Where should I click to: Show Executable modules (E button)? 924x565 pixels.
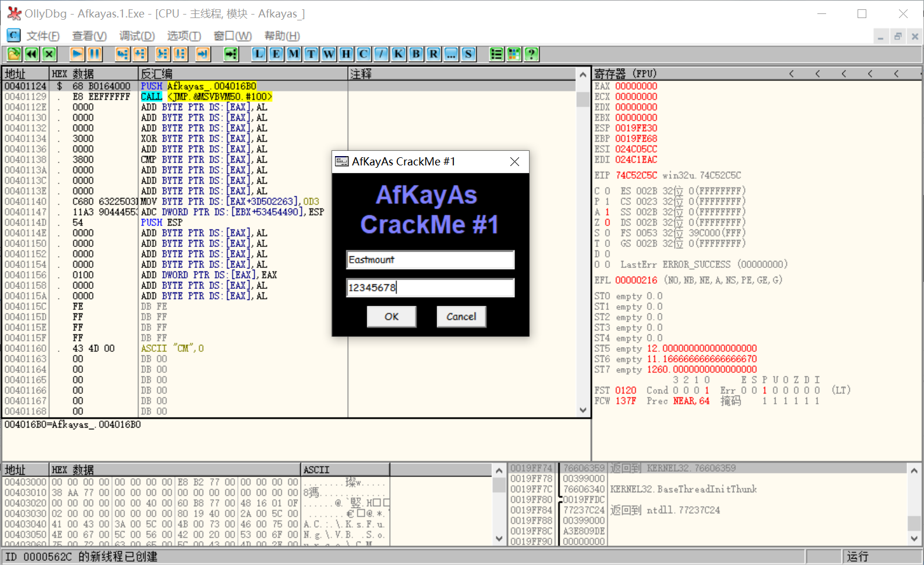click(276, 54)
